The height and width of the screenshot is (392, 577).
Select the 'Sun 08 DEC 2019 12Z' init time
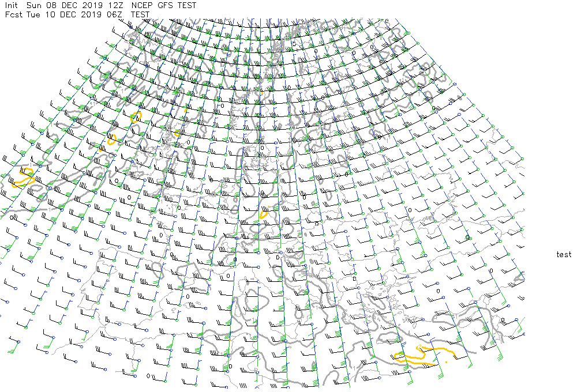(76, 6)
